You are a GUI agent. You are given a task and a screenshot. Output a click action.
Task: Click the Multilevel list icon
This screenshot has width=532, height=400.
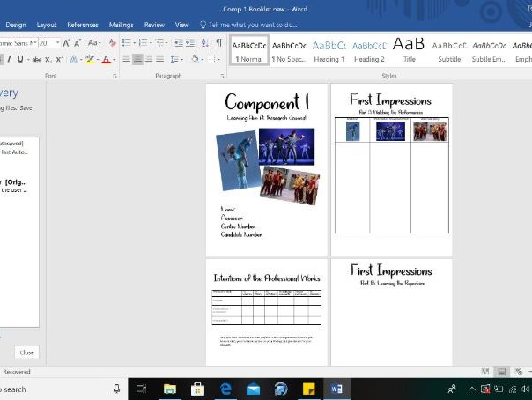[159, 43]
